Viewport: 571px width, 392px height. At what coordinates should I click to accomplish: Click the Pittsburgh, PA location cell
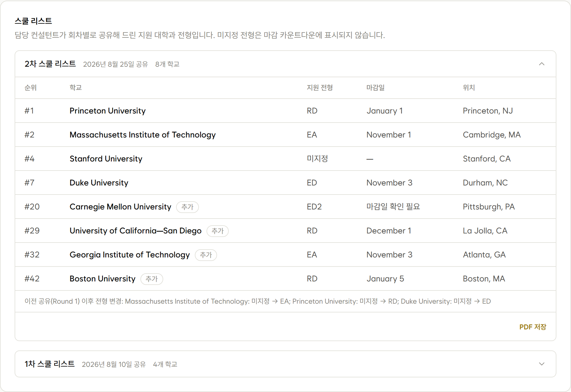coord(489,207)
